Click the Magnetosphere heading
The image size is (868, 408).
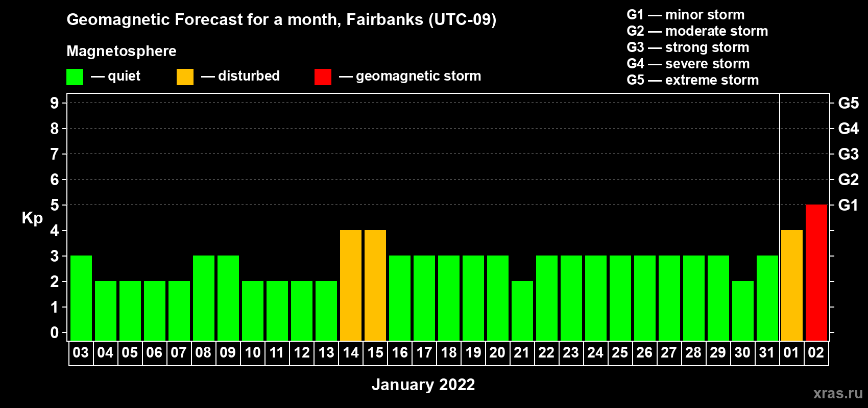tap(122, 52)
